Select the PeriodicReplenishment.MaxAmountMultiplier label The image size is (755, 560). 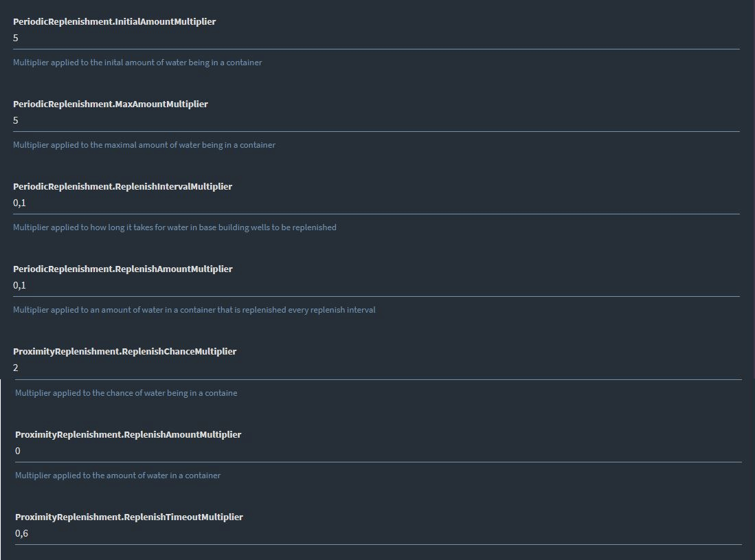(x=111, y=104)
